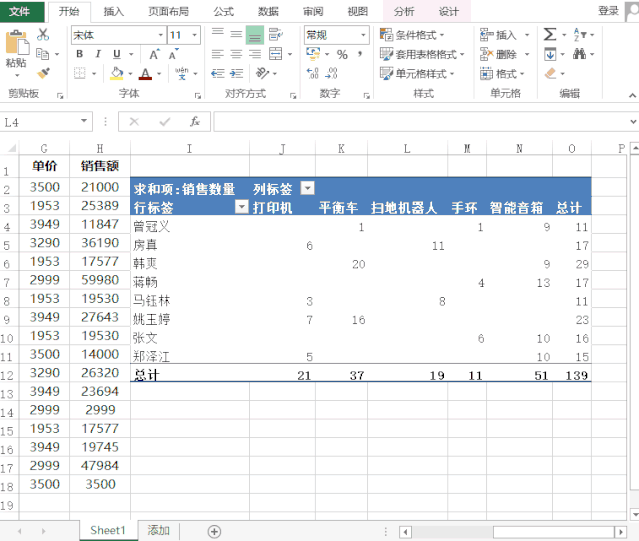Screen dimensions: 639x541
Task: Toggle Bold formatting
Action: [x=80, y=54]
